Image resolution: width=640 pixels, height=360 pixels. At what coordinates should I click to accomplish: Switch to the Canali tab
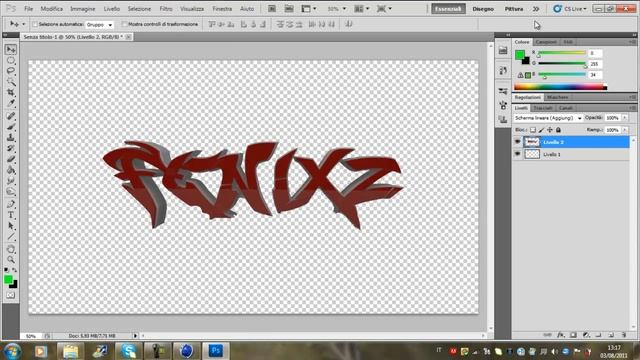[566, 108]
